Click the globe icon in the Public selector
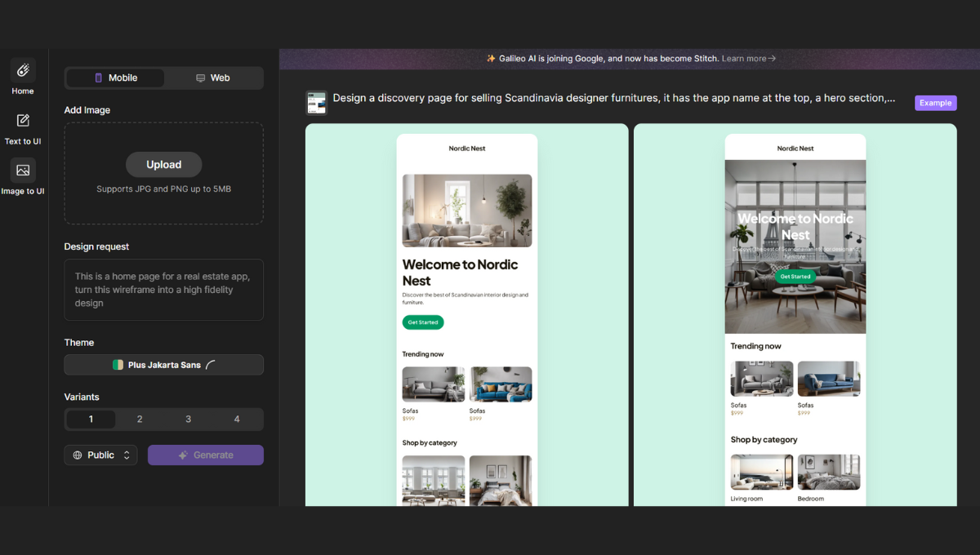This screenshot has width=980, height=555. [78, 455]
